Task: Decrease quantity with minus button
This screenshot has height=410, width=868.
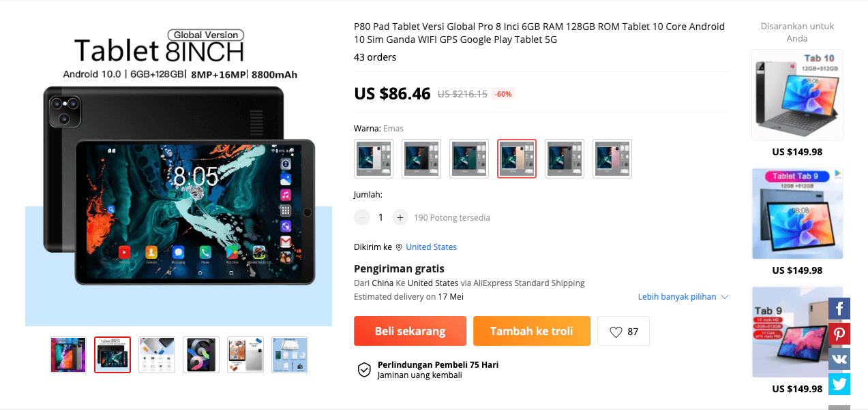Action: tap(362, 217)
